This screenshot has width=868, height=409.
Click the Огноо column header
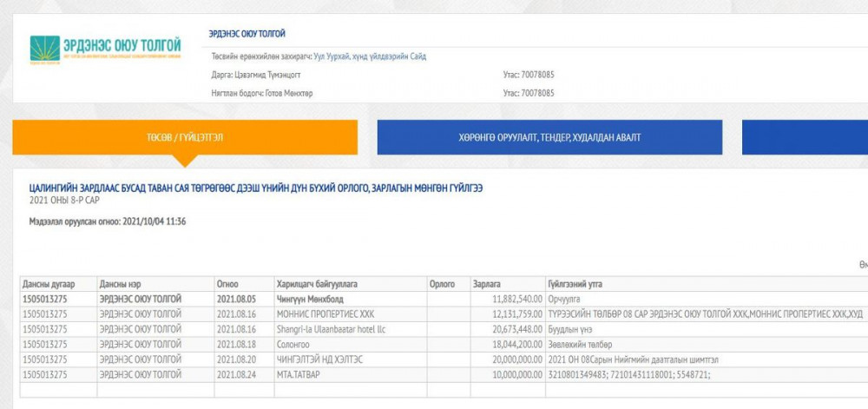[244, 284]
